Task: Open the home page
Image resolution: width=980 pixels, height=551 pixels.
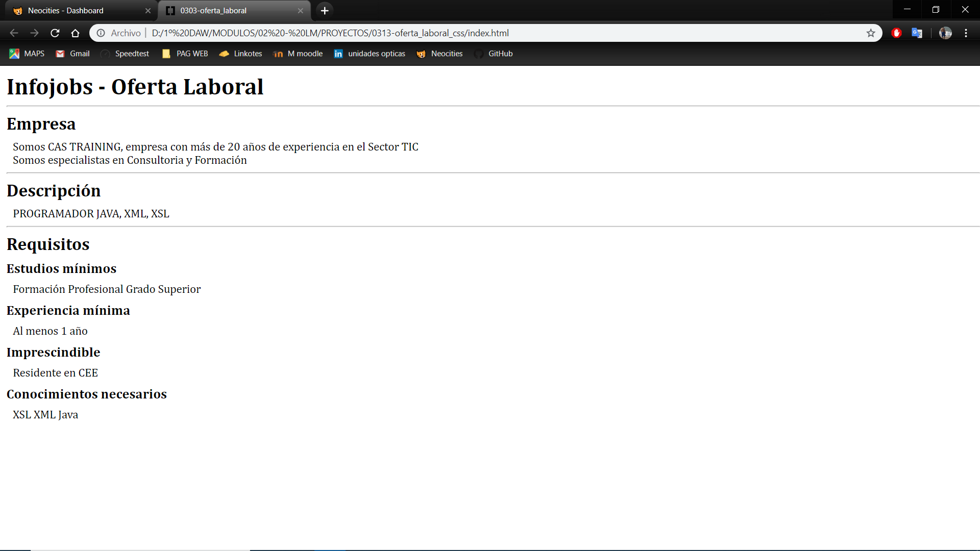Action: (76, 33)
